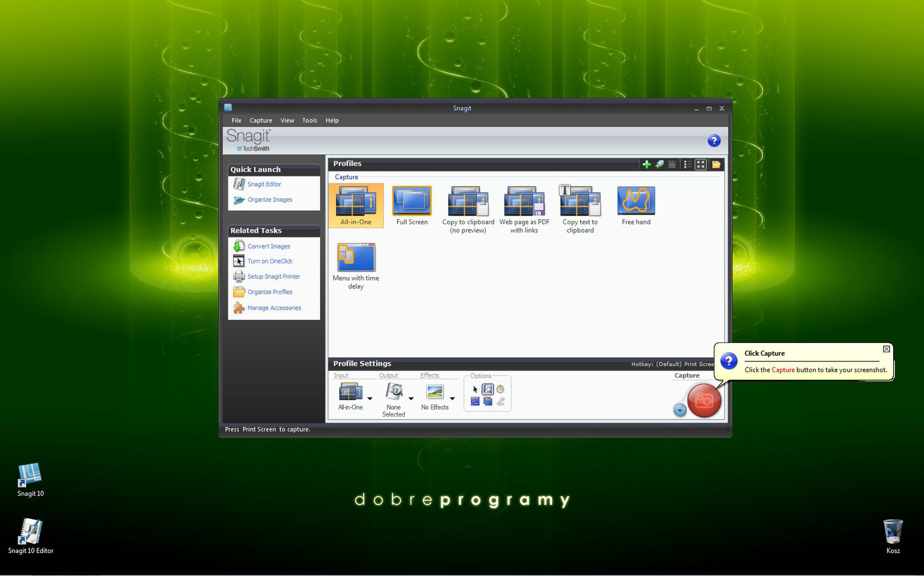Select the Menu with time delay profile

[356, 265]
